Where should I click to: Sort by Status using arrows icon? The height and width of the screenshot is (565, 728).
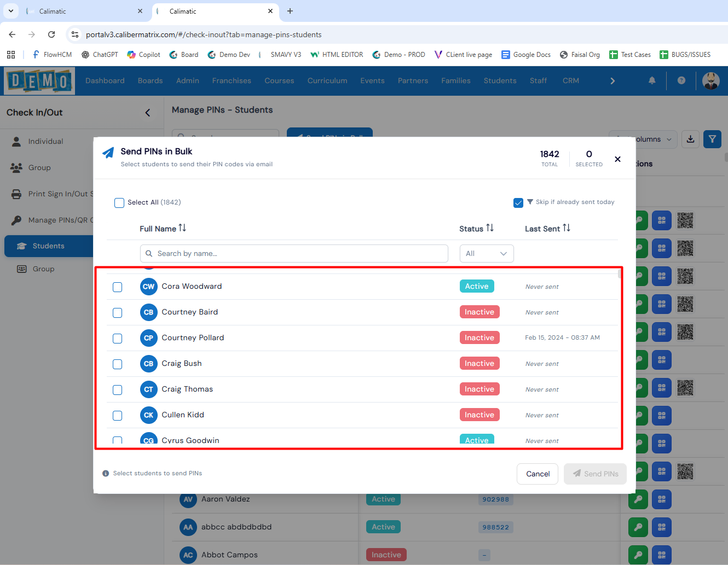[490, 228]
